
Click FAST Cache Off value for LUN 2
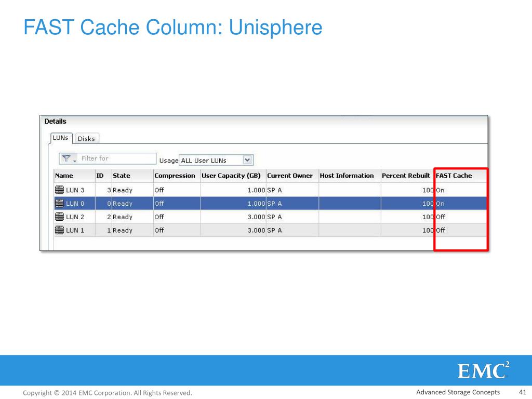(441, 217)
